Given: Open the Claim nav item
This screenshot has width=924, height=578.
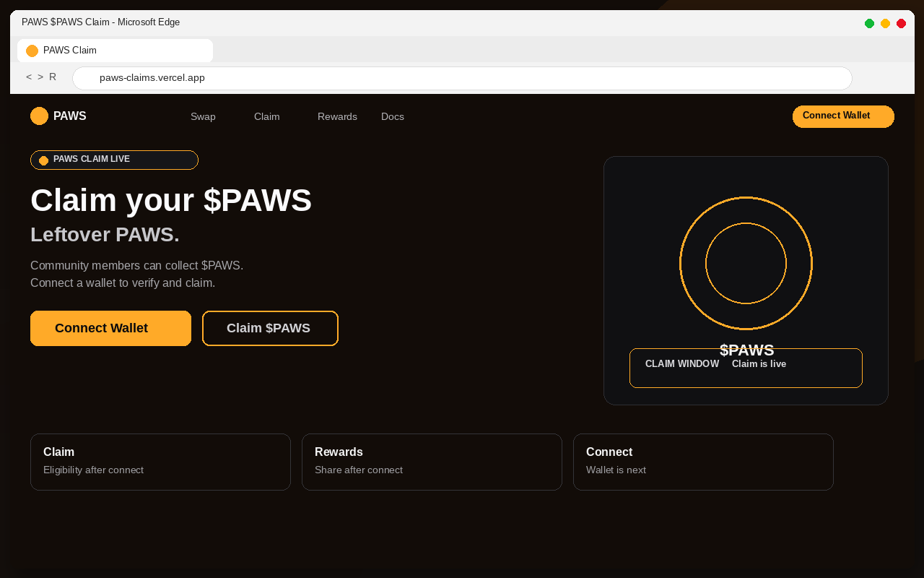Looking at the screenshot, I should tap(266, 116).
